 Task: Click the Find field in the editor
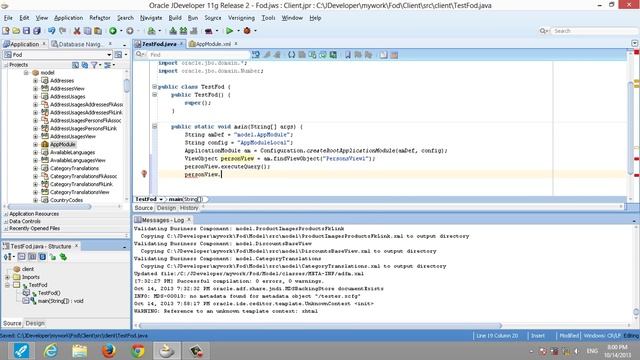[199, 55]
